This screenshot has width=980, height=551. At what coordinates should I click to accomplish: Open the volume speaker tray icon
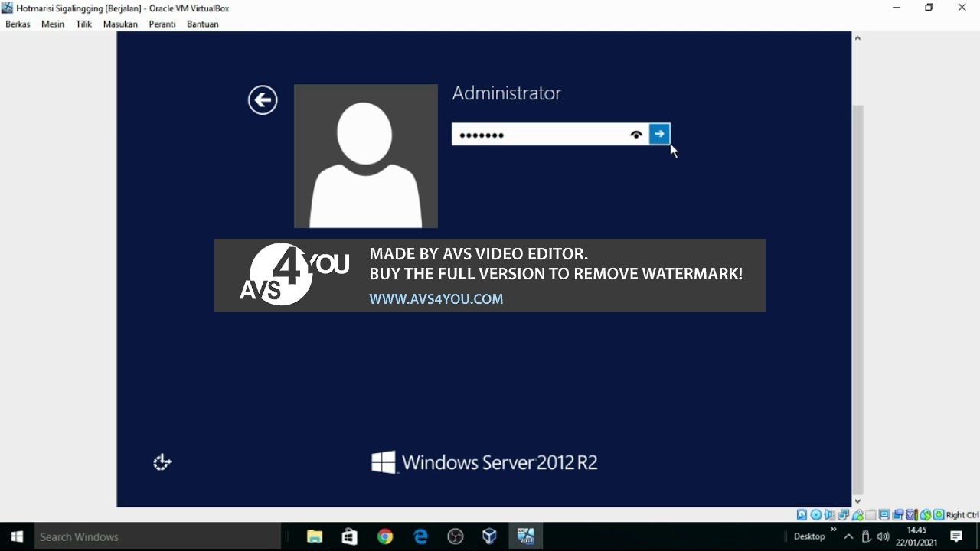(883, 536)
